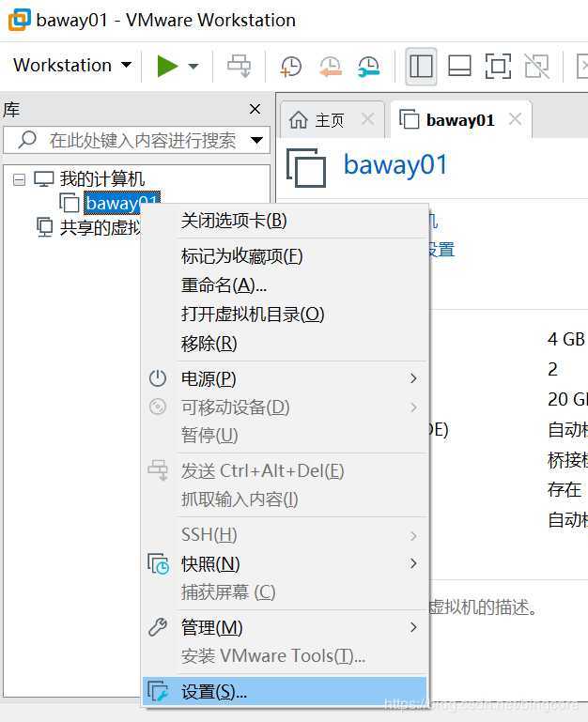Select 打开虚拟机目录(O) menu entry
Screen dimensions: 588x722
285,314
